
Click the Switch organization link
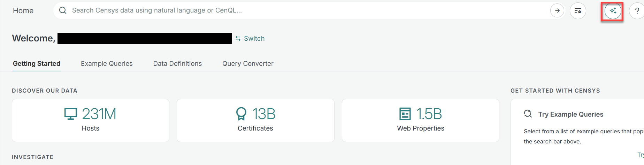click(x=254, y=39)
